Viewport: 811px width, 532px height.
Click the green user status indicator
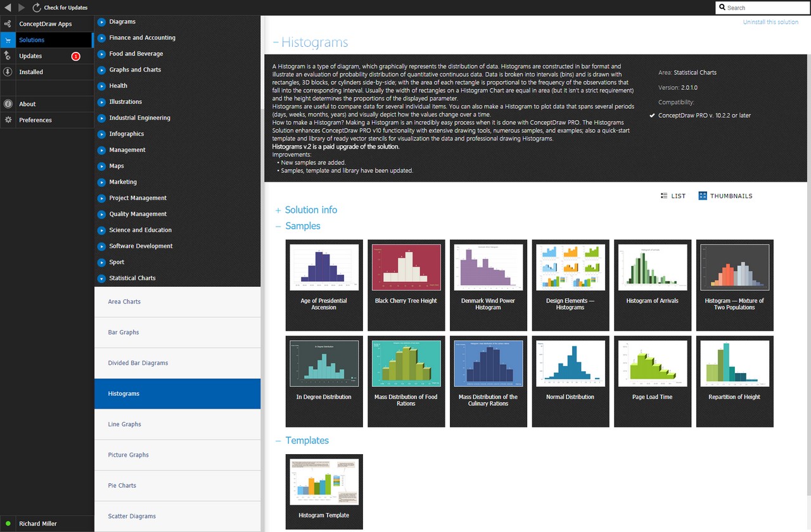8,524
